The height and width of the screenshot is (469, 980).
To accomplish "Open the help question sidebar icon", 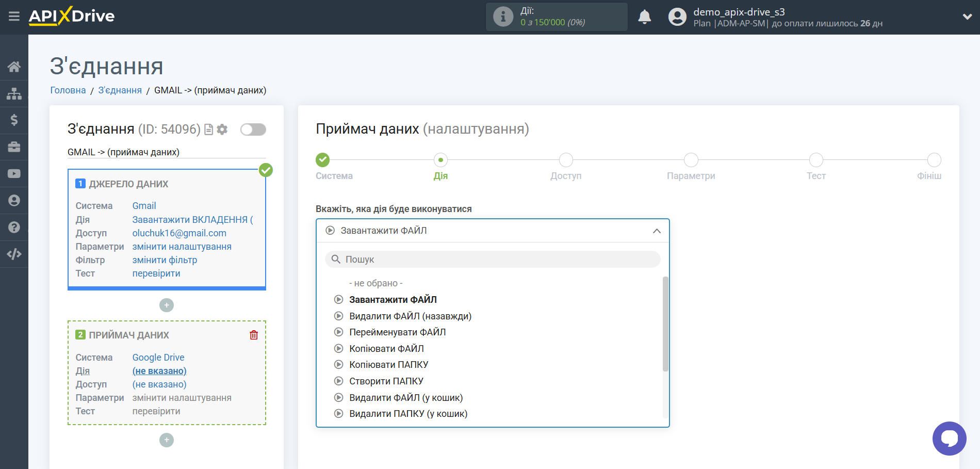I will [14, 228].
